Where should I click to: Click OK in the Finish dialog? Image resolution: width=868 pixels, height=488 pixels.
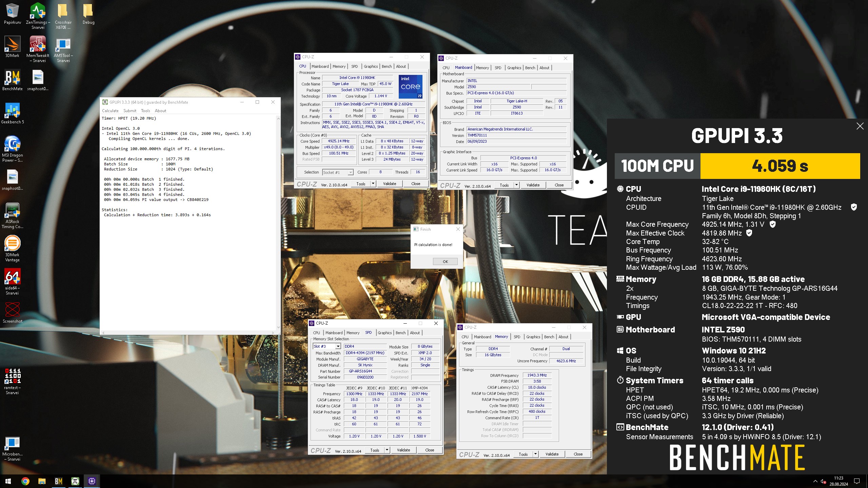(x=445, y=262)
